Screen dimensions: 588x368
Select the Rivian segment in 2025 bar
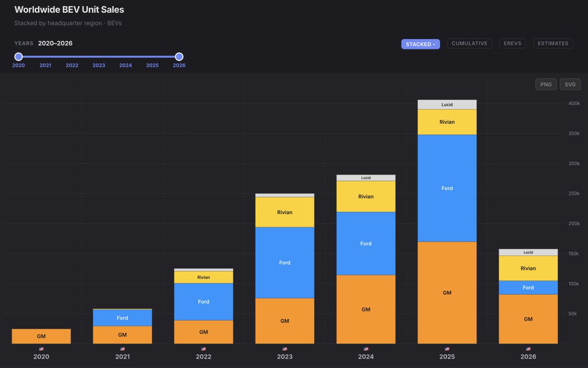tap(447, 122)
